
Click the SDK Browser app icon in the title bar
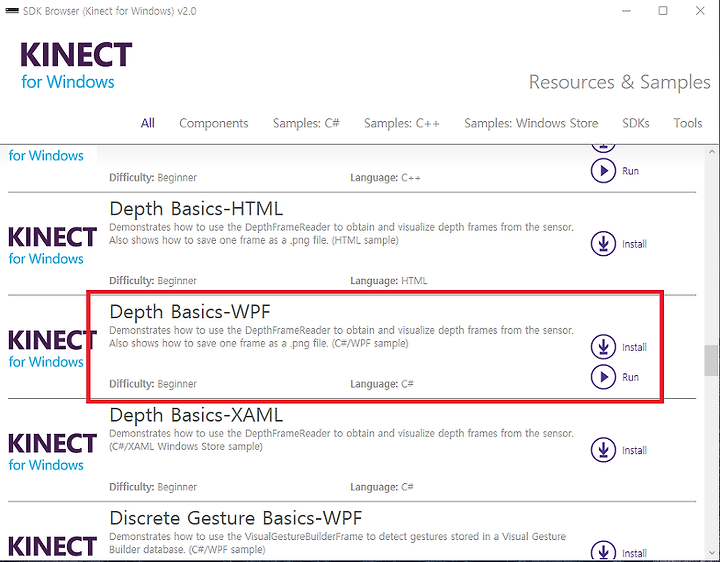point(11,11)
